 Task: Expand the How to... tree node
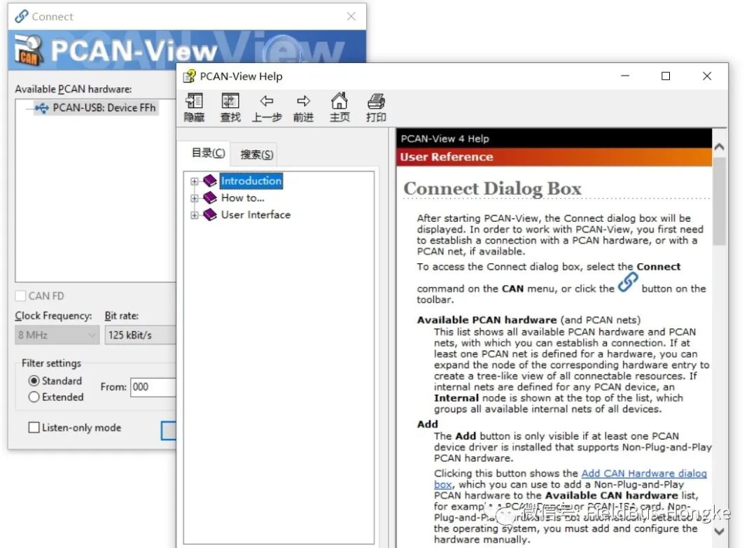click(195, 198)
